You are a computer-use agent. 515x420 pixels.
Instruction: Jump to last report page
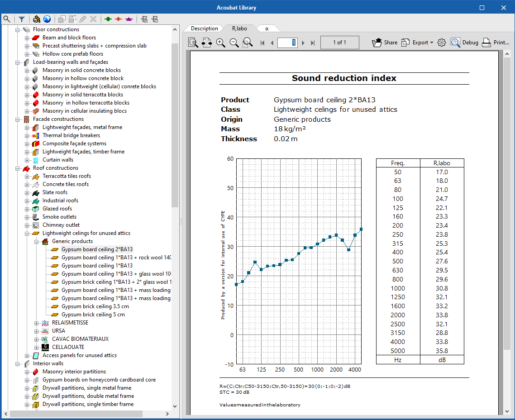coord(313,43)
